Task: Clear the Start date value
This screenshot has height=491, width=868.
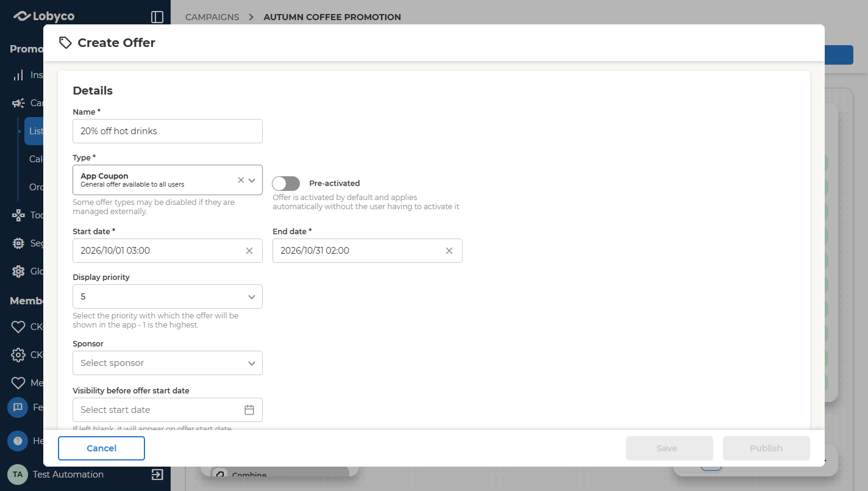Action: (249, 251)
